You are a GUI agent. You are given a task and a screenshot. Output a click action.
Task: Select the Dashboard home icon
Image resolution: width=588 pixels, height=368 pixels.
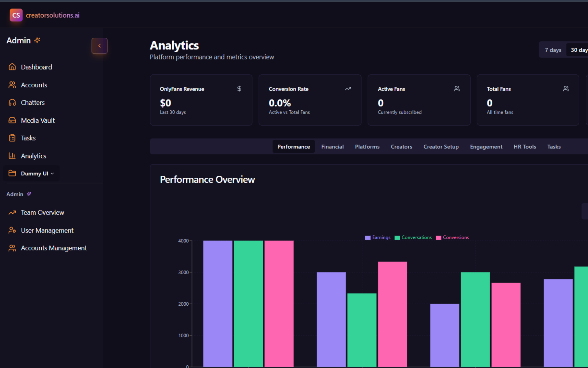(12, 67)
